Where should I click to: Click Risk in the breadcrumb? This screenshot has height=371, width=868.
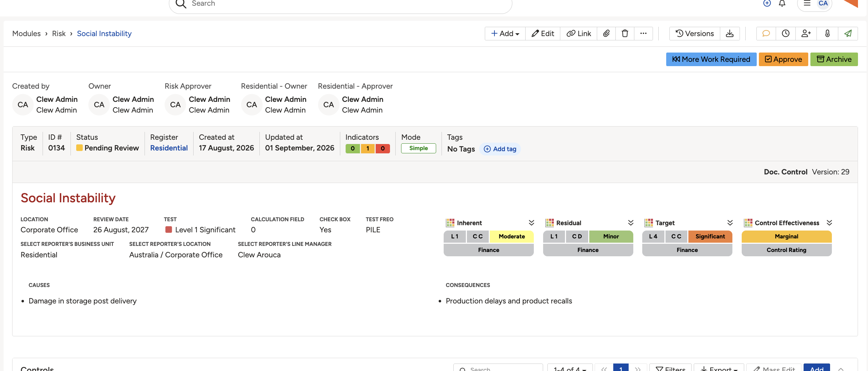[59, 34]
